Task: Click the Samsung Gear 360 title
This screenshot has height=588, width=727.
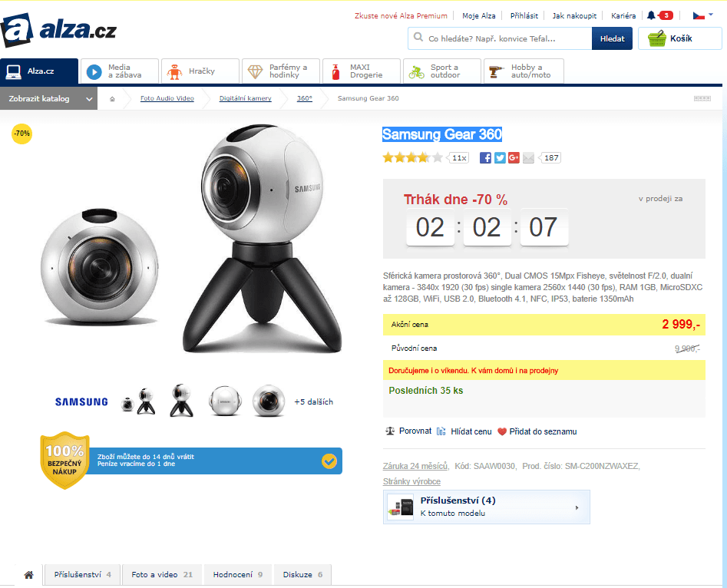Action: click(x=442, y=134)
